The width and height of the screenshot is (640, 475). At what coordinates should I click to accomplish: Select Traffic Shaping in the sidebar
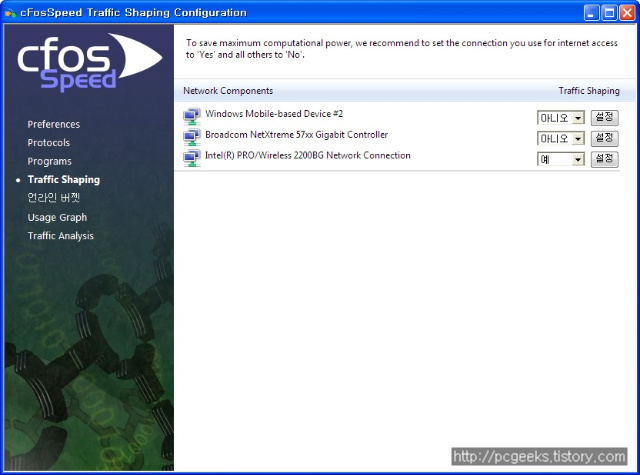coord(64,180)
